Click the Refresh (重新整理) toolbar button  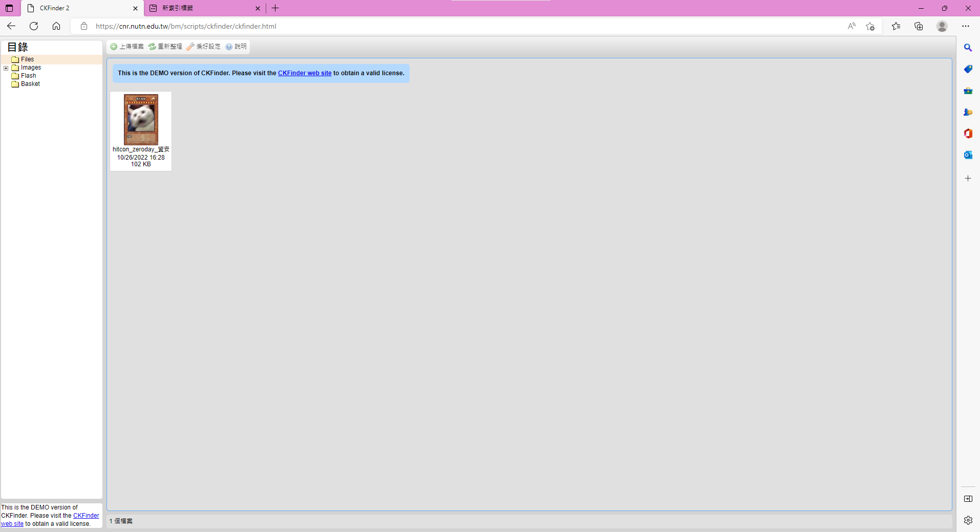165,47
